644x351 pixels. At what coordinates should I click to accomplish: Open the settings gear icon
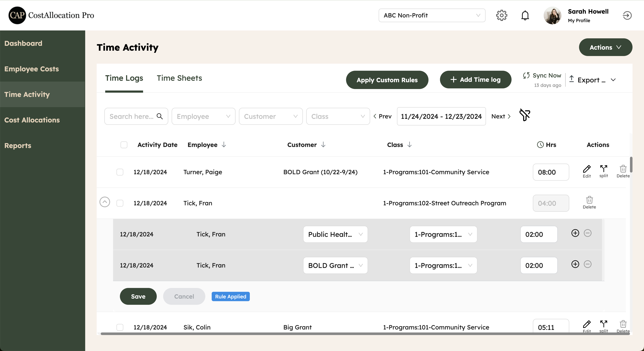click(x=501, y=16)
